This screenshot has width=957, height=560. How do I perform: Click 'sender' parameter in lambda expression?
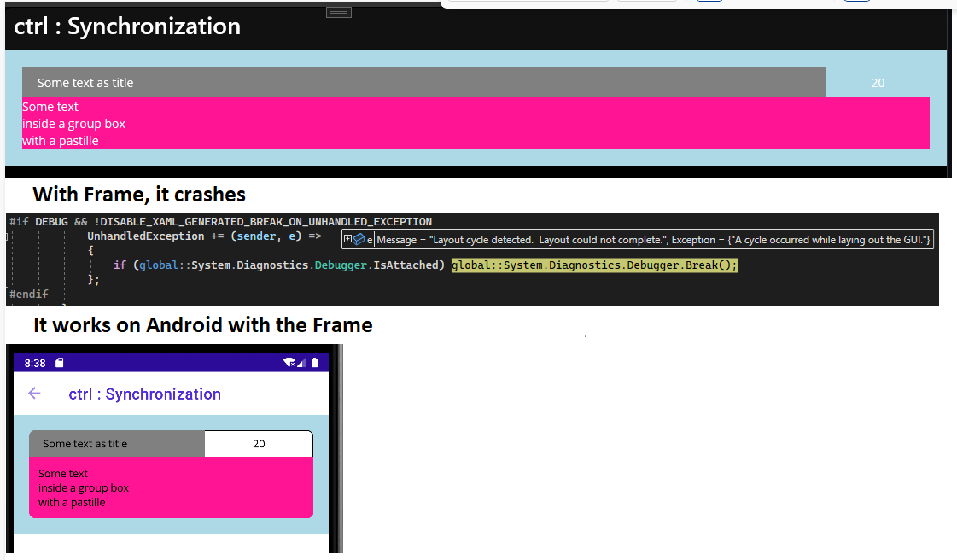tap(256, 236)
